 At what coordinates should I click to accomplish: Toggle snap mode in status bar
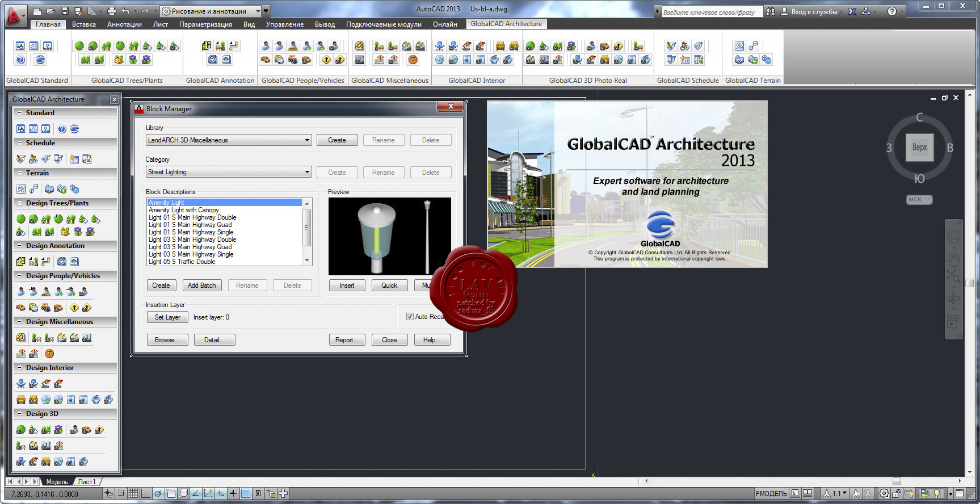click(x=120, y=494)
